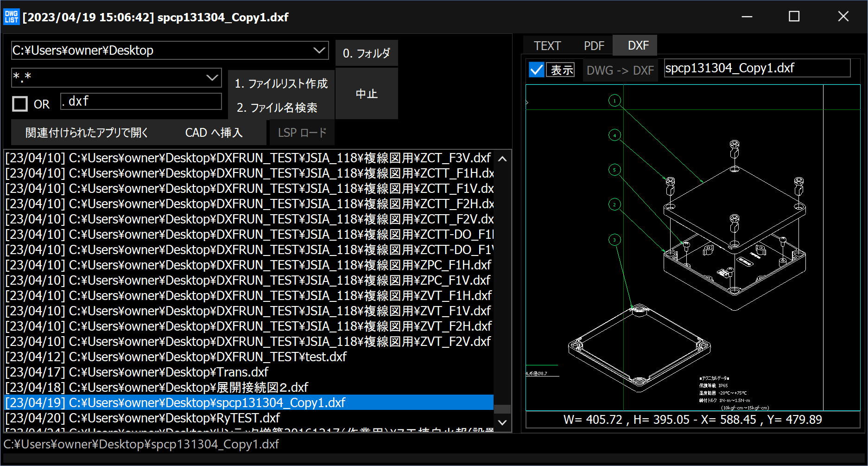This screenshot has height=466, width=868.
Task: Maximize the application window
Action: (x=794, y=17)
